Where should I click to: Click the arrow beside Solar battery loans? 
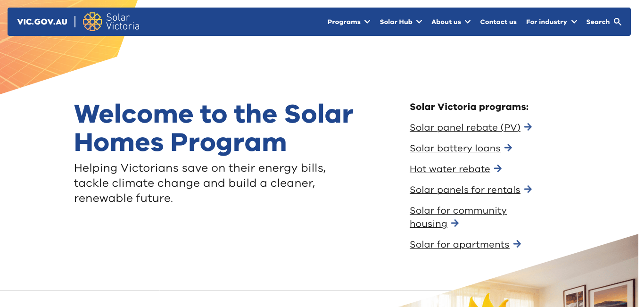point(508,148)
